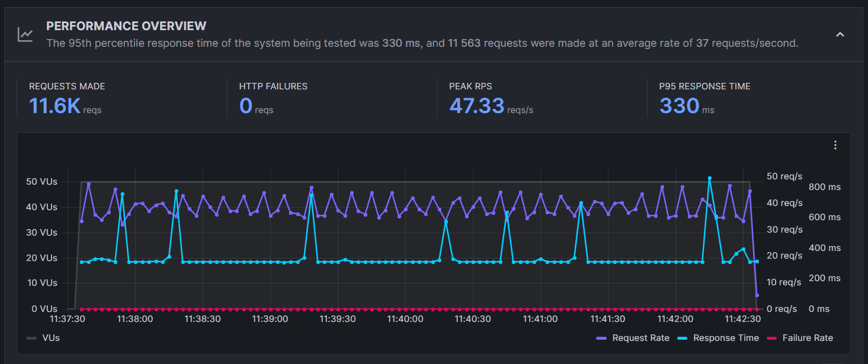Click the 11:37:30 start time label

(68, 318)
